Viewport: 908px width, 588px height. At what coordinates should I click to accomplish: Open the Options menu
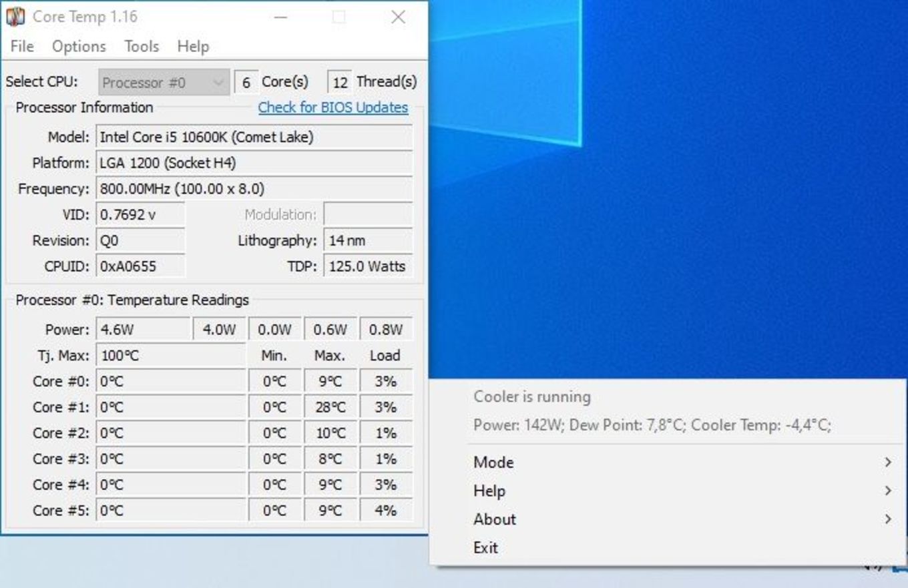pos(79,47)
